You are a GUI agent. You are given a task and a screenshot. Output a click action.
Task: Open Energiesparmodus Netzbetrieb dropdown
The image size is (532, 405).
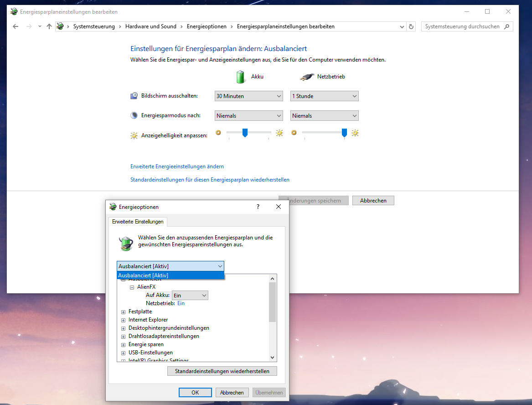[x=325, y=116]
